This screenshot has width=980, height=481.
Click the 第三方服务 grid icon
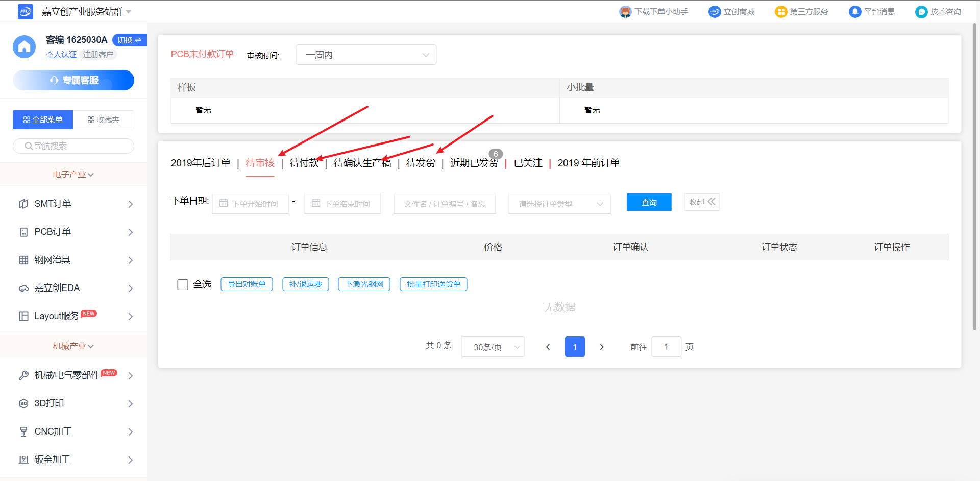(x=781, y=12)
